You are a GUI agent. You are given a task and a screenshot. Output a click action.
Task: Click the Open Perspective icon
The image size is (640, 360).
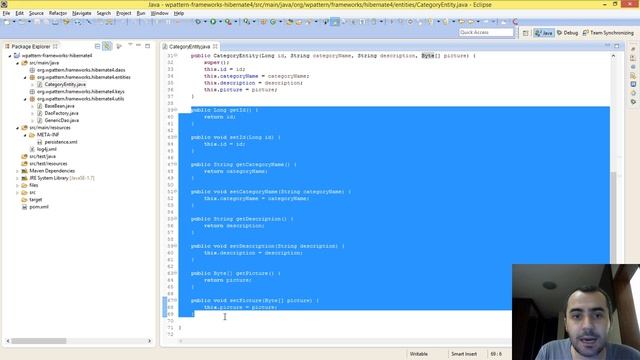pyautogui.click(x=526, y=33)
